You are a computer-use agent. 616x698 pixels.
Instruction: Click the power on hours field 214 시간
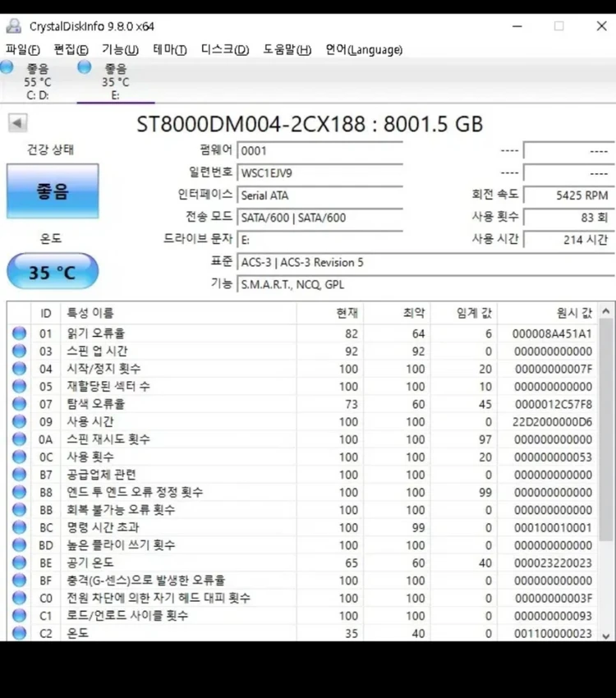(x=569, y=240)
